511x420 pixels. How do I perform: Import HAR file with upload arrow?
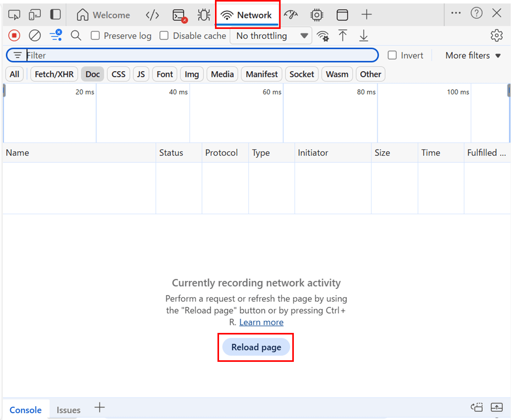click(343, 36)
